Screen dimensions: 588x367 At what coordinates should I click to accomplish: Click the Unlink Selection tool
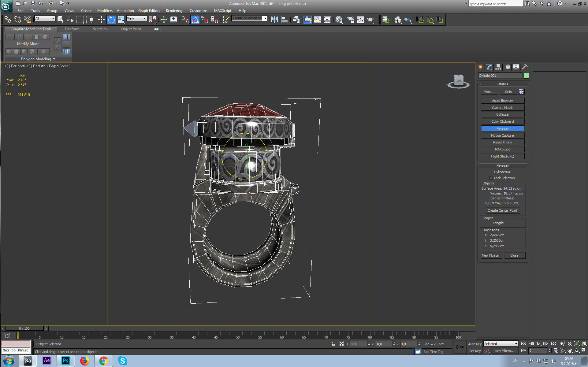pyautogui.click(x=17, y=20)
